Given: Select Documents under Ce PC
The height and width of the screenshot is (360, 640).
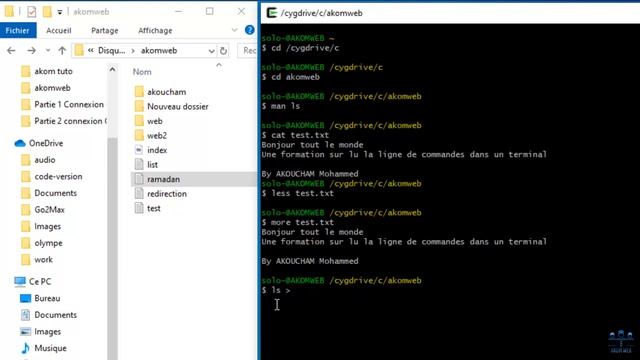Looking at the screenshot, I should tap(55, 315).
